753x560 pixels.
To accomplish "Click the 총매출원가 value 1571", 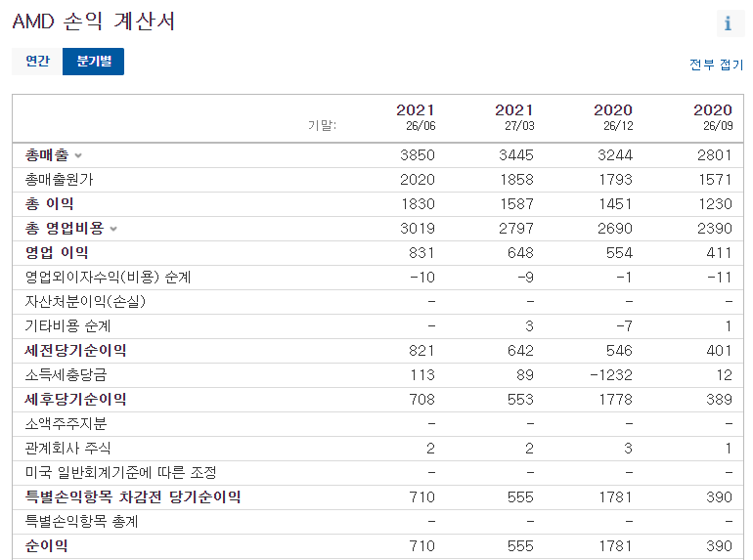I will click(x=715, y=180).
